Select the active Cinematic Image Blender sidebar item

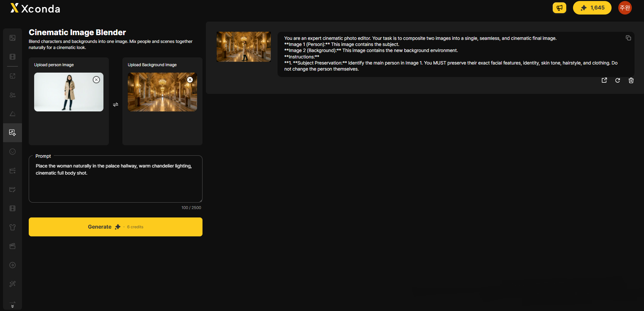[13, 133]
